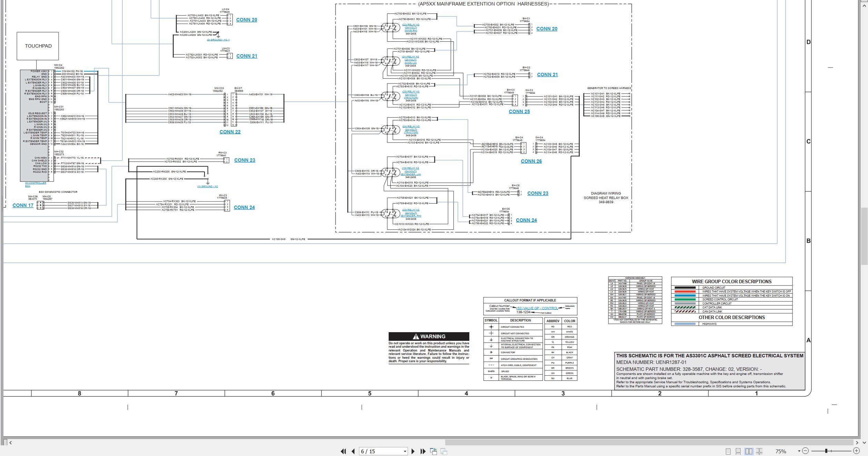Open the CONN 26 link
The width and height of the screenshot is (868, 456).
[x=531, y=161]
